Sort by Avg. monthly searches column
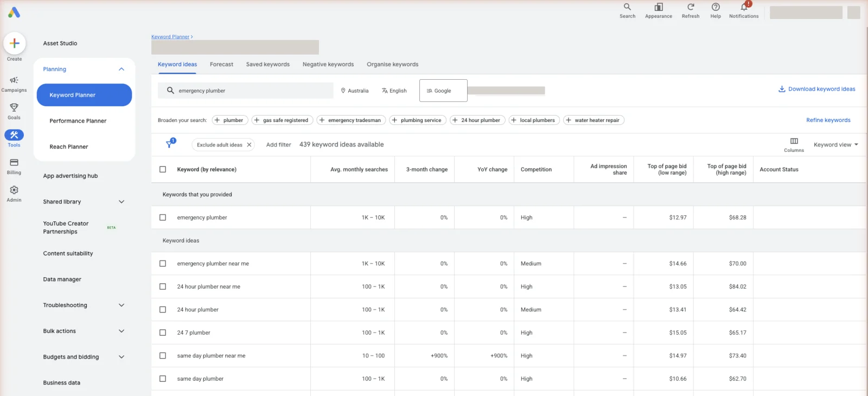Screen dimensions: 868x396 pos(359,169)
